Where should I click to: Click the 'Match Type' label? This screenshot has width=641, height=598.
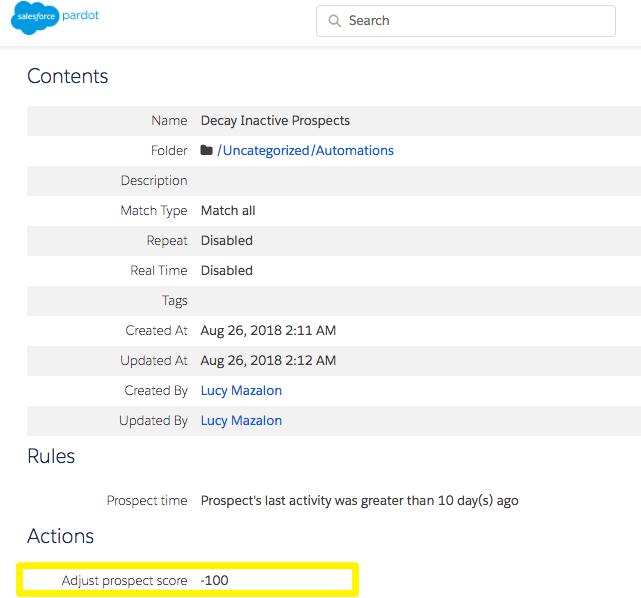tap(154, 211)
